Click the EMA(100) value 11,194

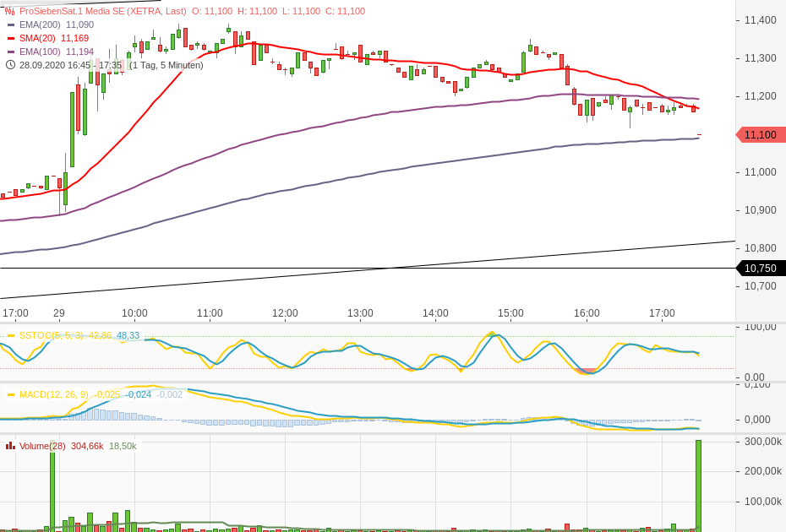[79, 52]
